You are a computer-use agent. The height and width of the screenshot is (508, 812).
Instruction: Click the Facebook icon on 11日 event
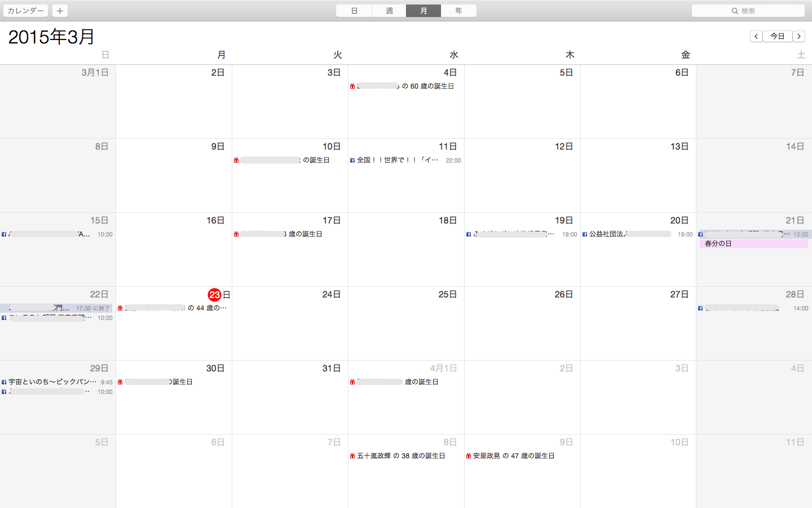352,160
